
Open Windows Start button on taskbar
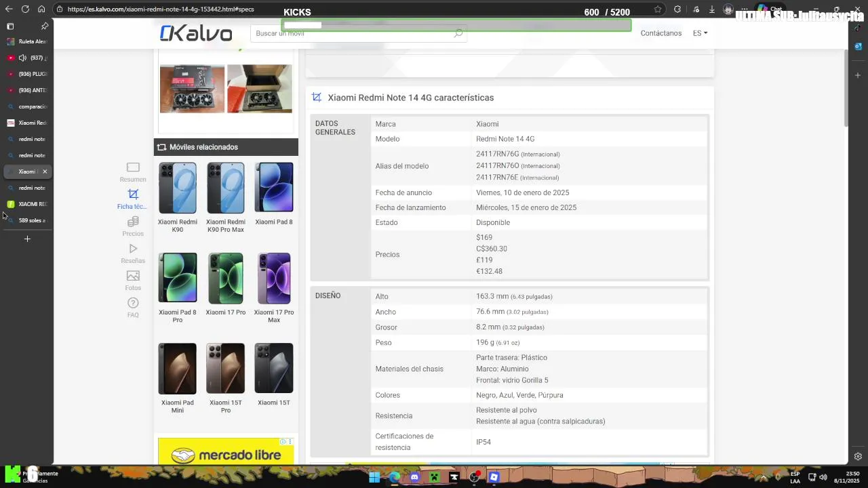(x=374, y=477)
